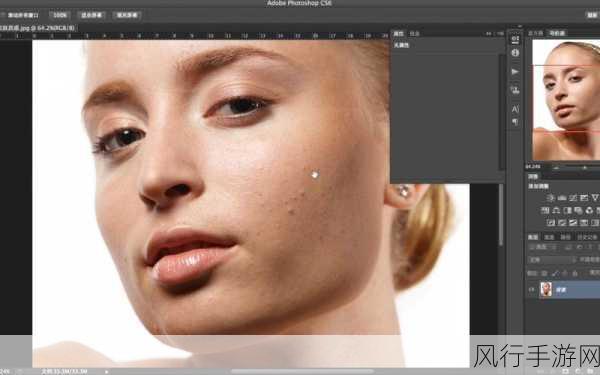Toggle lock all padlock icon
The height and width of the screenshot is (375, 600).
point(574,273)
